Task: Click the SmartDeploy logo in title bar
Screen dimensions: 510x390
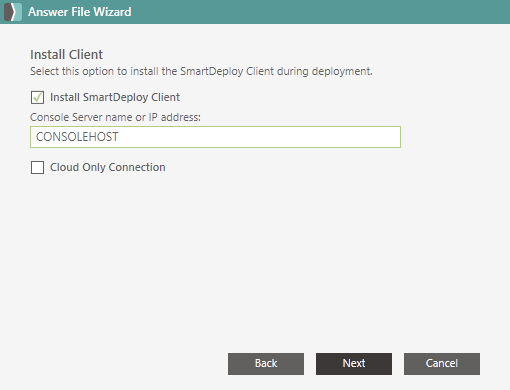Action: (x=13, y=12)
